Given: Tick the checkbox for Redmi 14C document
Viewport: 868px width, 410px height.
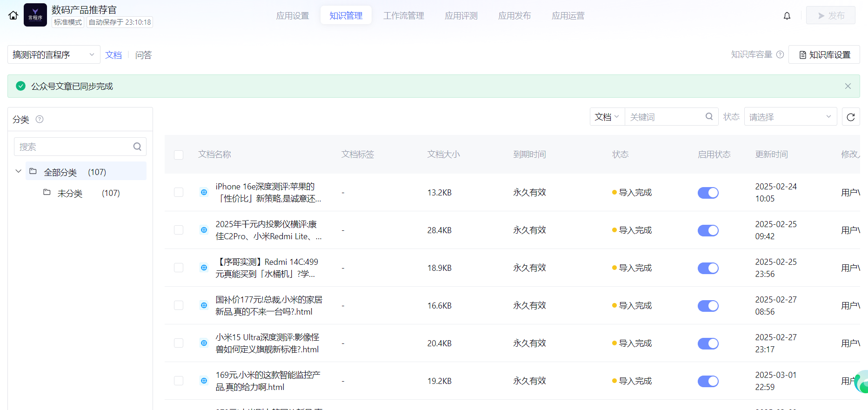Looking at the screenshot, I should coord(179,268).
